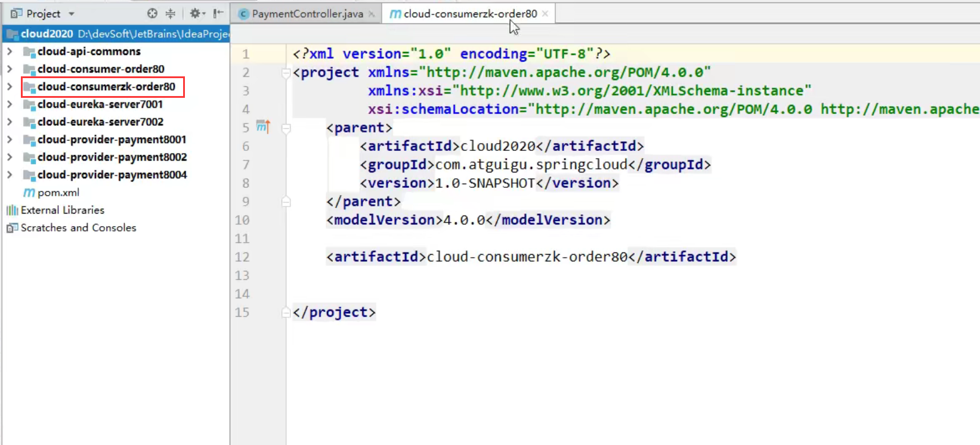980x445 pixels.
Task: Expand cloud-eureka-server7001 module
Action: [10, 104]
